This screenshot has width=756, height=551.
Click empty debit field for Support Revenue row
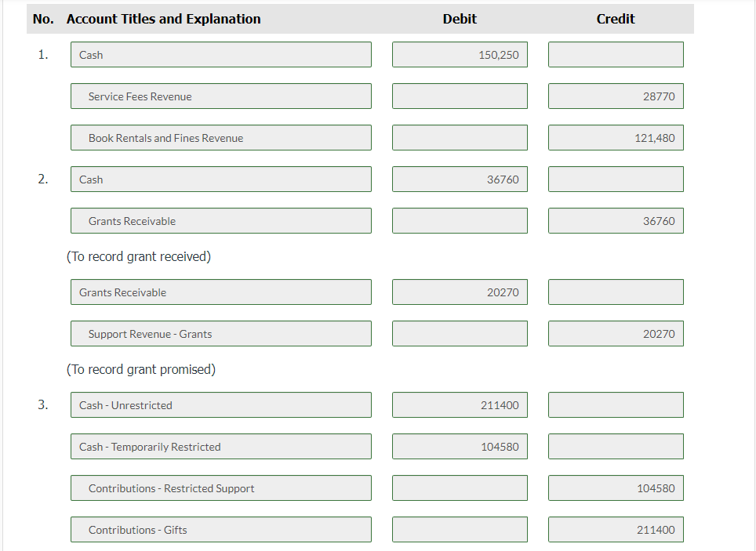coord(460,333)
